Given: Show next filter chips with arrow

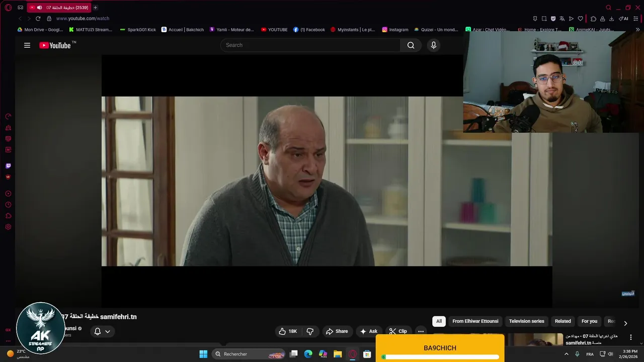Looking at the screenshot, I should 625,323.
